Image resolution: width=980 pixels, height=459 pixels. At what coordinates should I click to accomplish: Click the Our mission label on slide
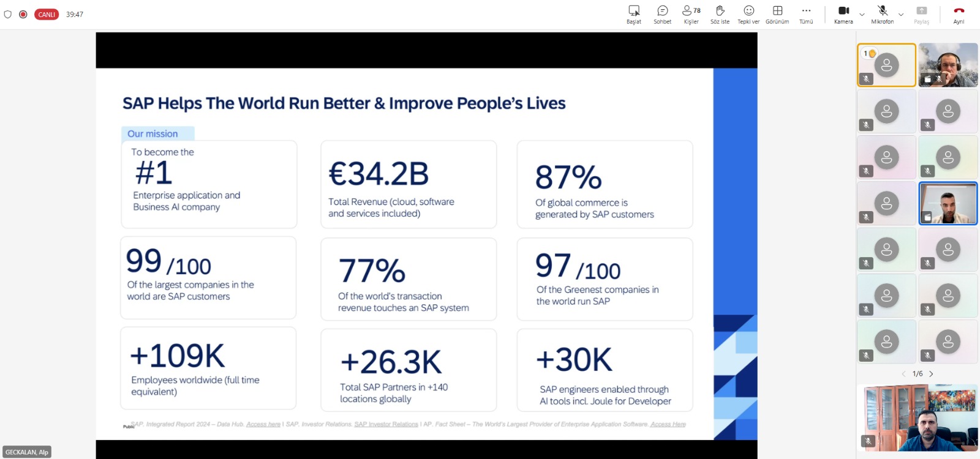pos(153,133)
